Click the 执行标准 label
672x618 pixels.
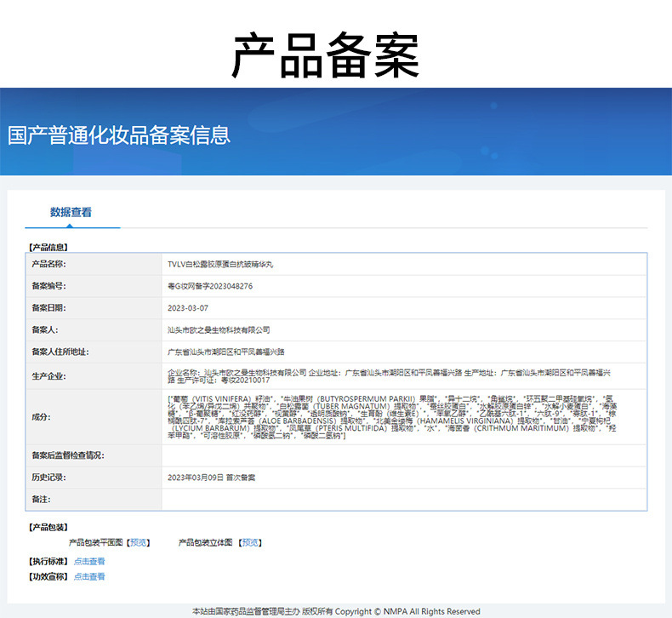point(48,561)
